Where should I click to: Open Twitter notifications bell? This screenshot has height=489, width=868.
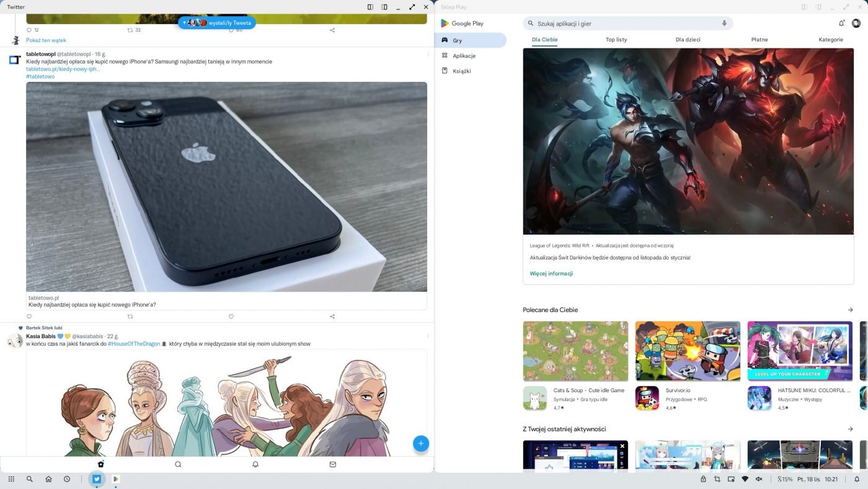255,464
